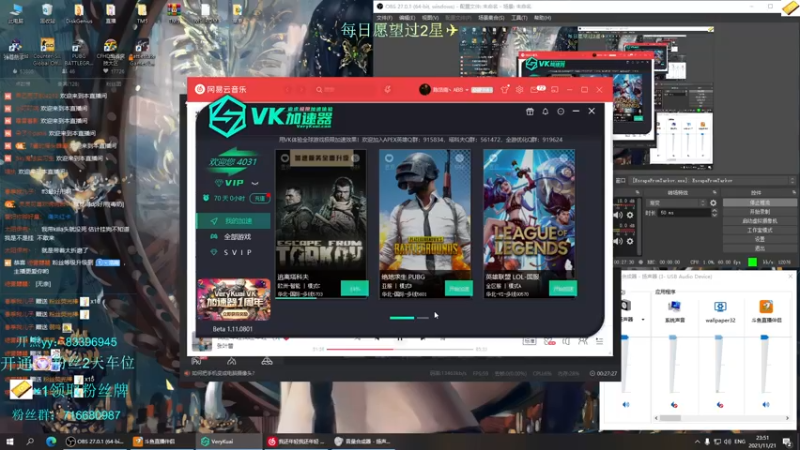
Task: Expand the NetEase username dropdown arrow
Action: [x=467, y=90]
